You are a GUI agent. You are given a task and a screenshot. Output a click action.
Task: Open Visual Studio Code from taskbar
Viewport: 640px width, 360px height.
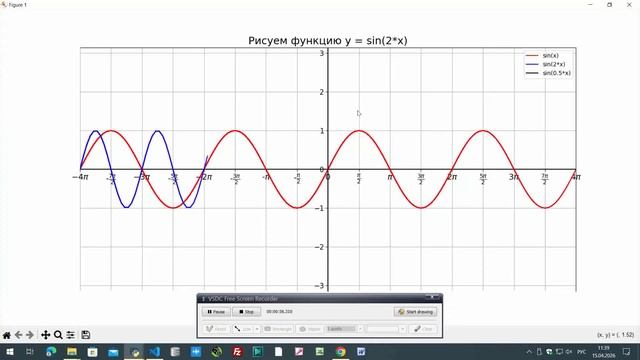point(155,352)
